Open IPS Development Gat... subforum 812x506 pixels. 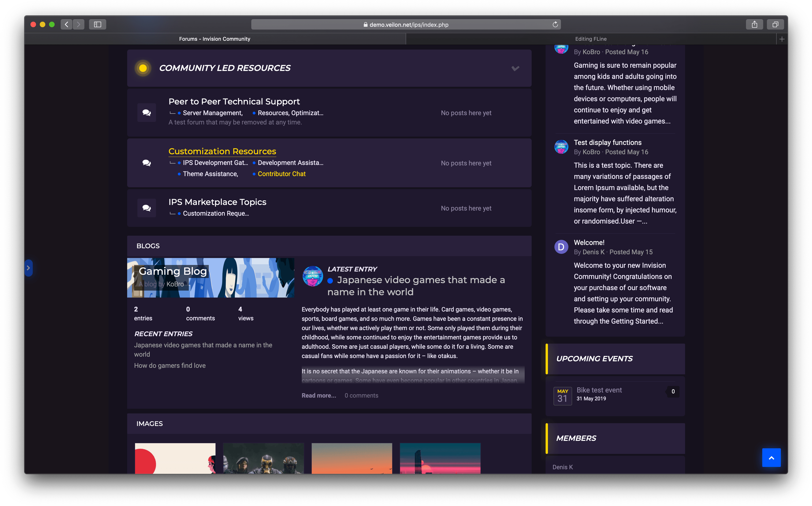point(215,163)
